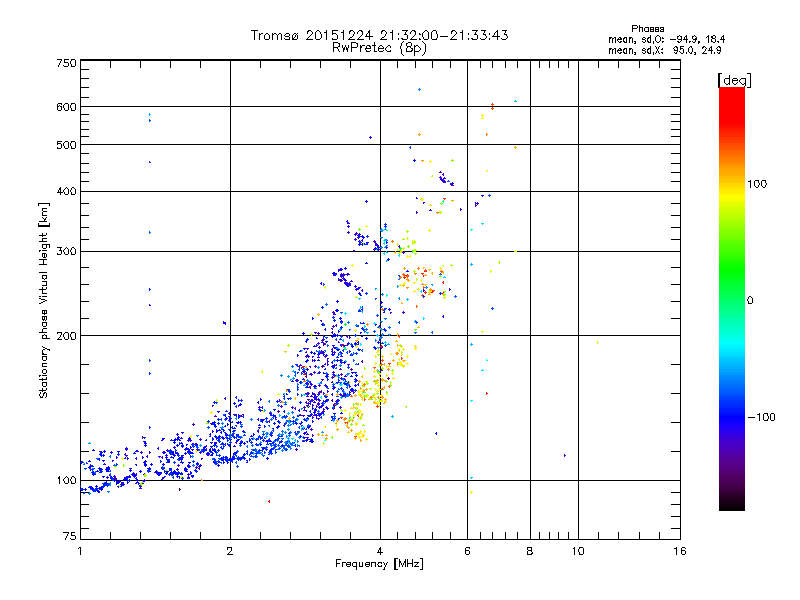Click the '2' frequency tick label
800x600 pixels.
pos(230,551)
